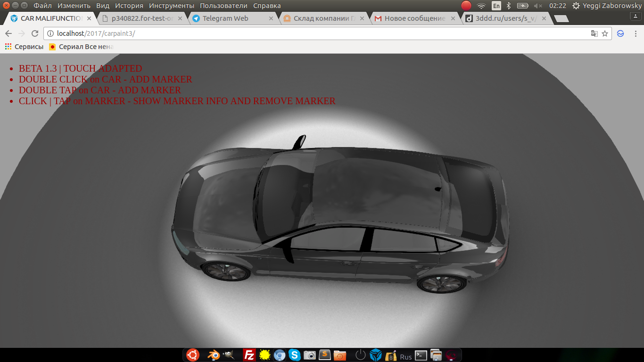Open Skype from the dock
Viewport: 644px width, 362px height.
tap(295, 355)
